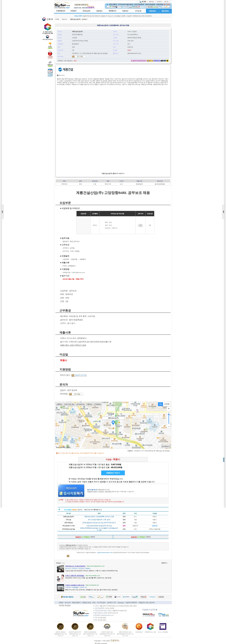The image size is (226, 644).
Task: Click the purple 건설워커 입사지원 icon button
Action: coord(139,61)
